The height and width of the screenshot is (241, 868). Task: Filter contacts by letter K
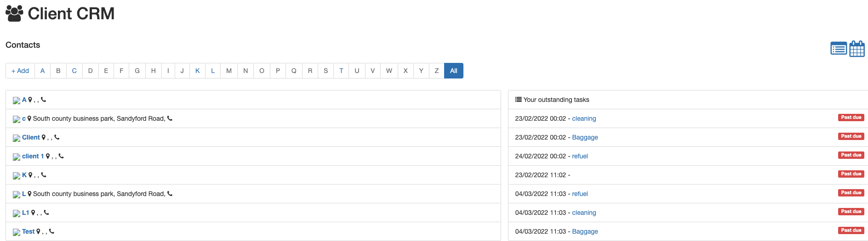[x=197, y=71]
